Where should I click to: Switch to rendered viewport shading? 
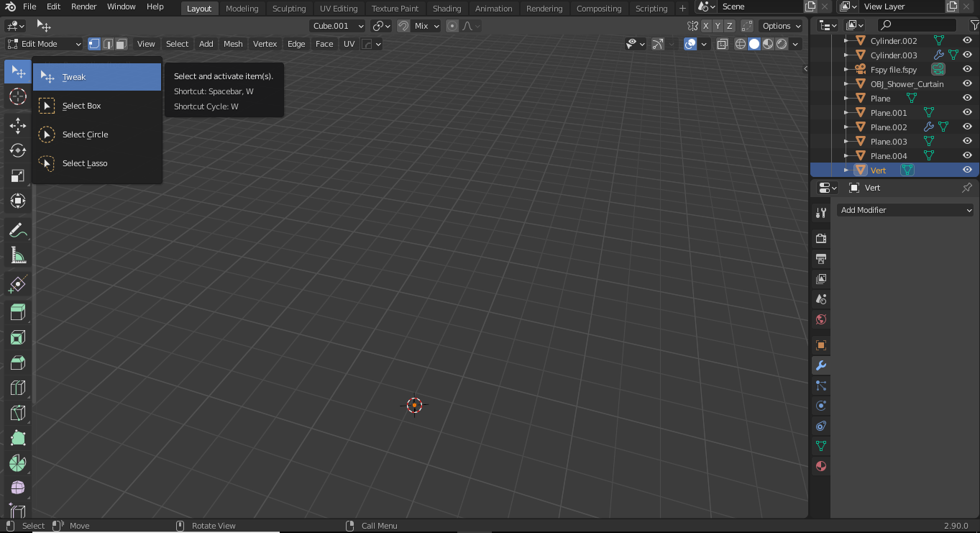(x=782, y=44)
